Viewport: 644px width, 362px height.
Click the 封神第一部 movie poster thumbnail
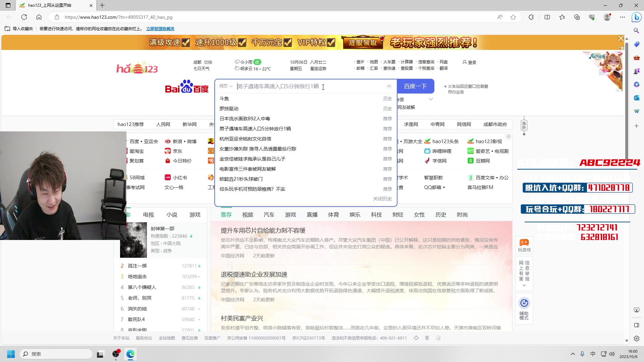[x=133, y=240]
